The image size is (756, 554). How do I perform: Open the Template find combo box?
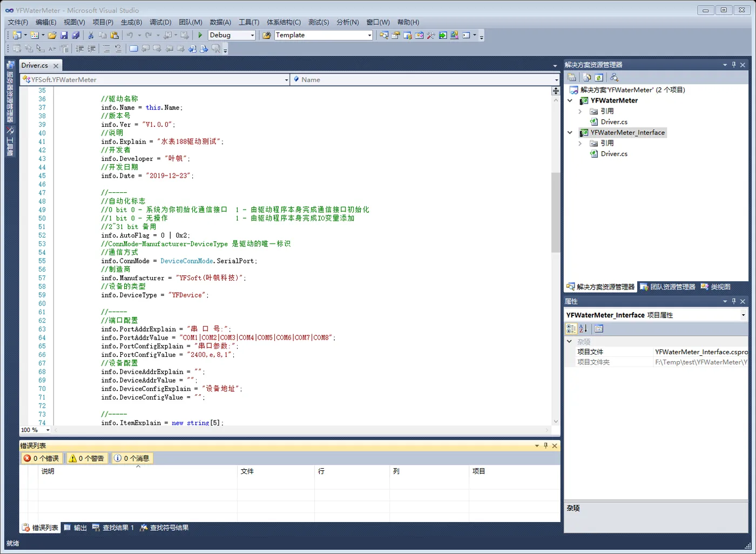369,35
